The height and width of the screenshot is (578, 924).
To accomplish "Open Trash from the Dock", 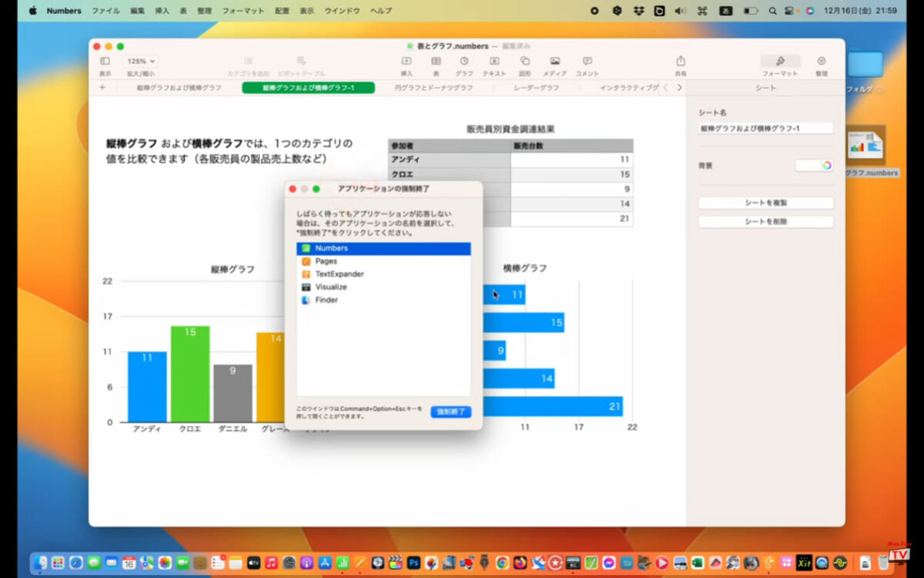I will click(x=883, y=563).
